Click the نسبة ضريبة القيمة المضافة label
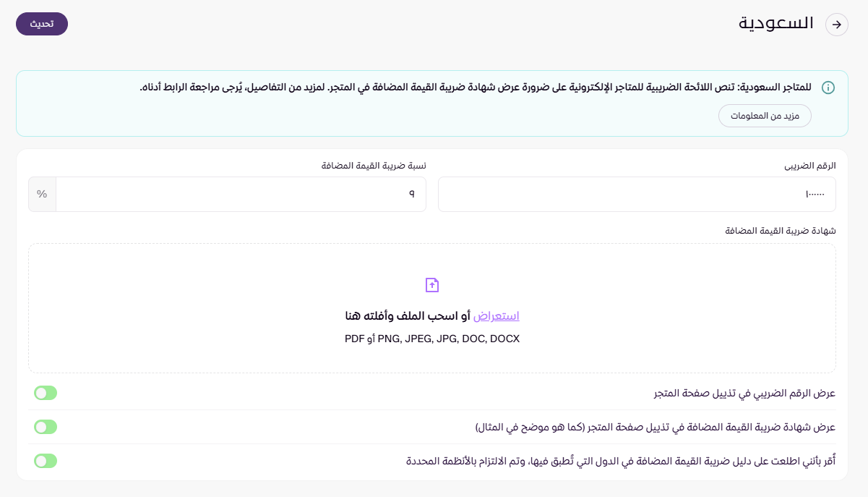868x497 pixels. (374, 166)
